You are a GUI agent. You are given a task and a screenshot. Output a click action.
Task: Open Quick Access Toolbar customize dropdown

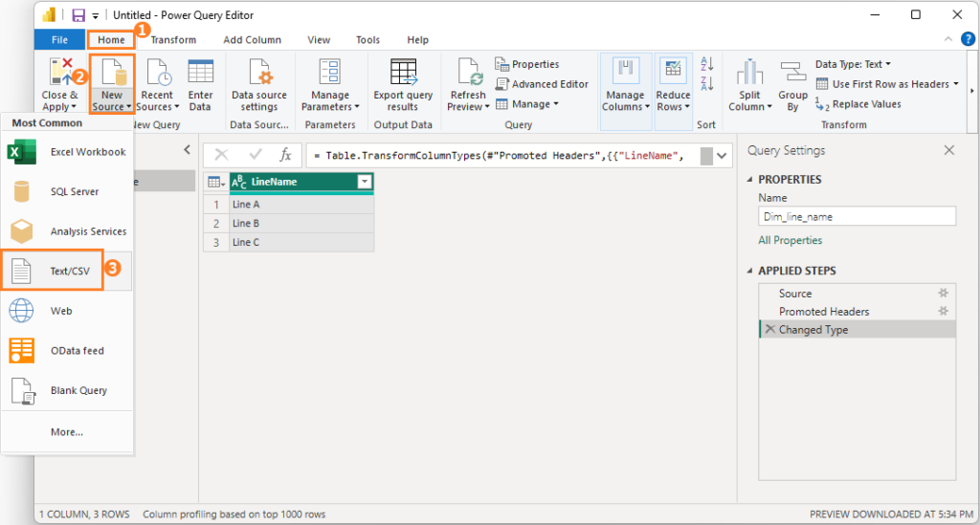tap(96, 15)
